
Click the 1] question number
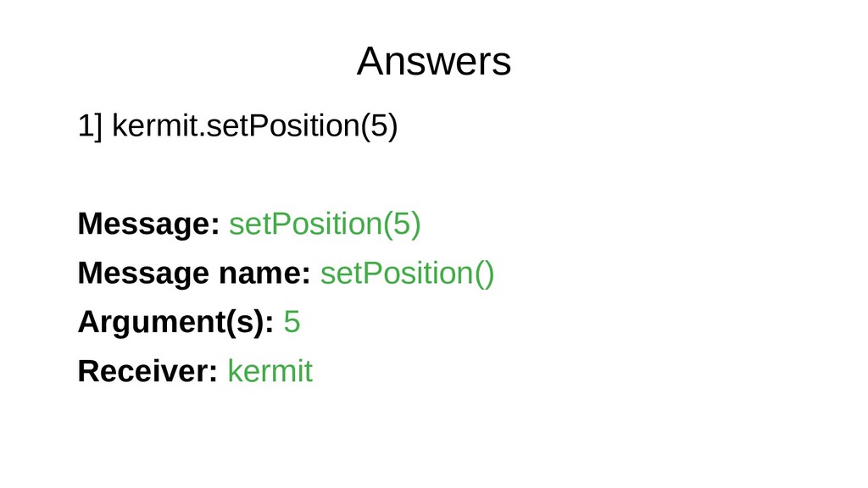pos(90,126)
